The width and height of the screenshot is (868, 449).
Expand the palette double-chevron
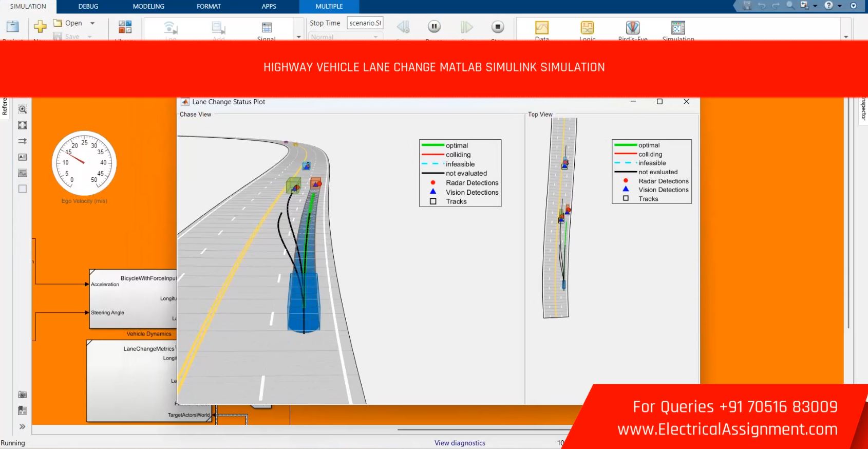(23, 426)
